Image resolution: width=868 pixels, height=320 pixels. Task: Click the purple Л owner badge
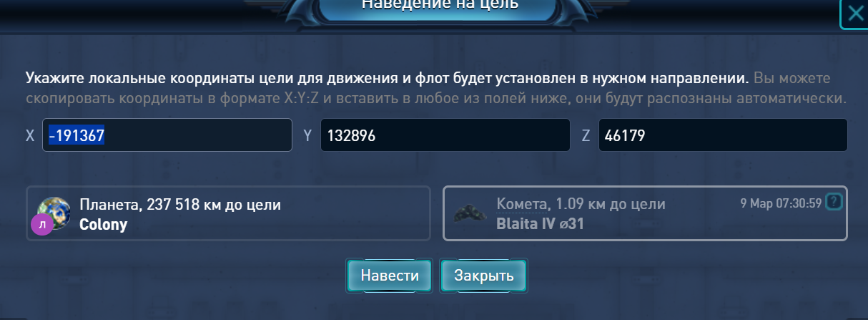pos(41,225)
